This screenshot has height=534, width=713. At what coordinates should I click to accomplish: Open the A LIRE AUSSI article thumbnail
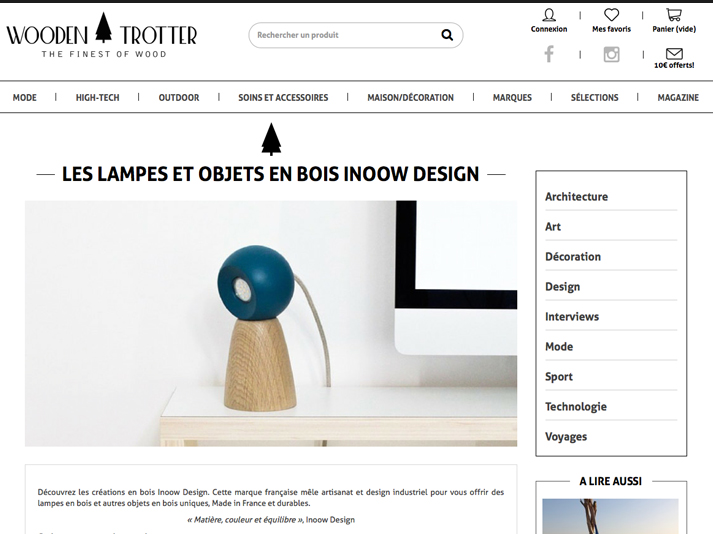[x=610, y=516]
